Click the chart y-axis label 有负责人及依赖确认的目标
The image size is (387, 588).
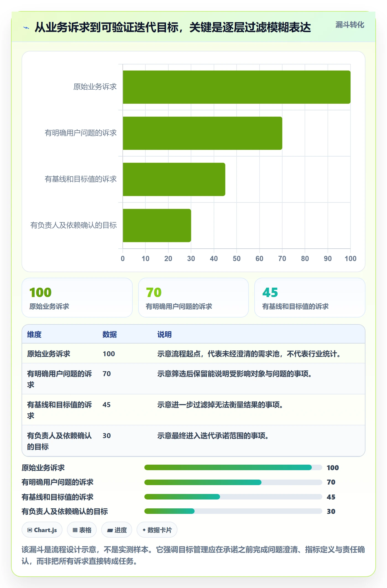[x=74, y=225]
